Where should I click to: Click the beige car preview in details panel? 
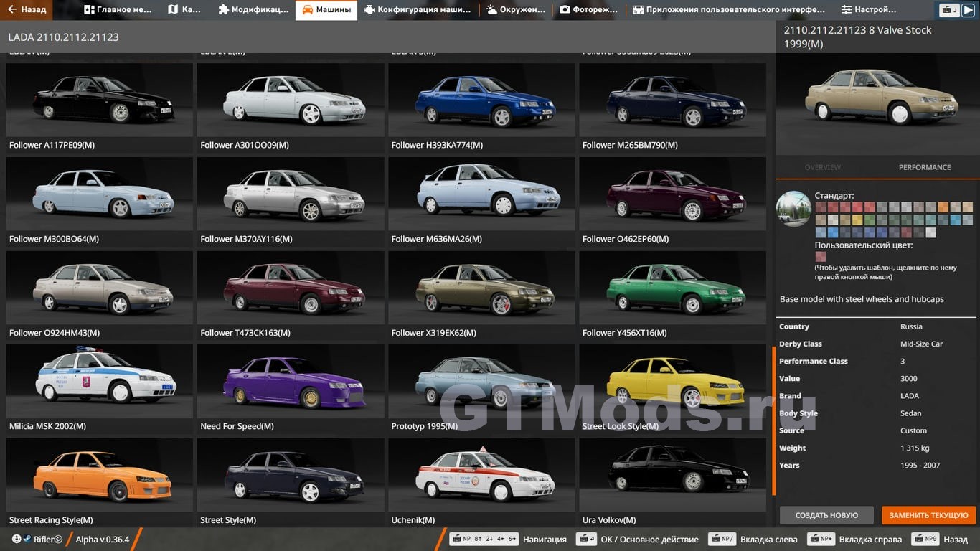tap(877, 105)
